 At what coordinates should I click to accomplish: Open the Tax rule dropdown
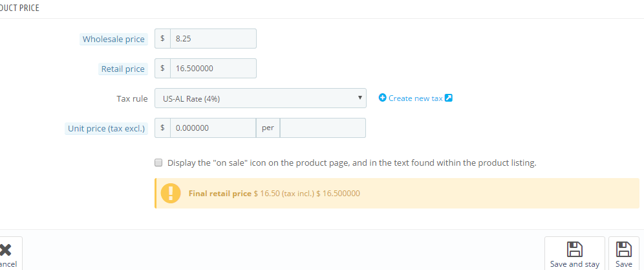(x=260, y=98)
